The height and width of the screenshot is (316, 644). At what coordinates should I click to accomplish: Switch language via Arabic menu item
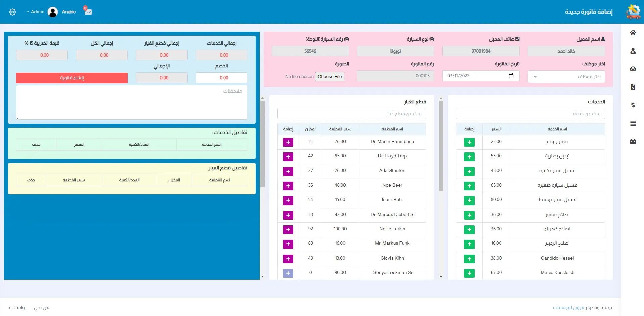tap(68, 12)
